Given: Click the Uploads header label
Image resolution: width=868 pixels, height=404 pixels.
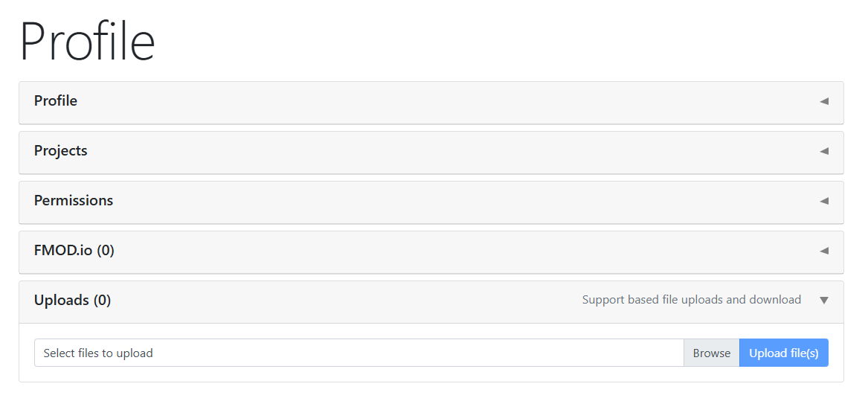Looking at the screenshot, I should click(x=62, y=301).
